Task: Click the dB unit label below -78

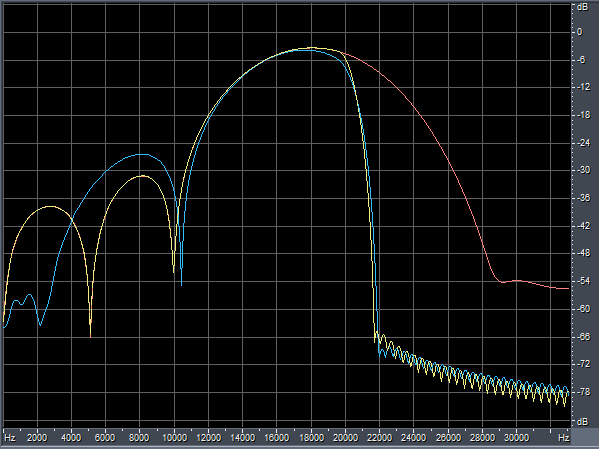Action: [x=582, y=422]
